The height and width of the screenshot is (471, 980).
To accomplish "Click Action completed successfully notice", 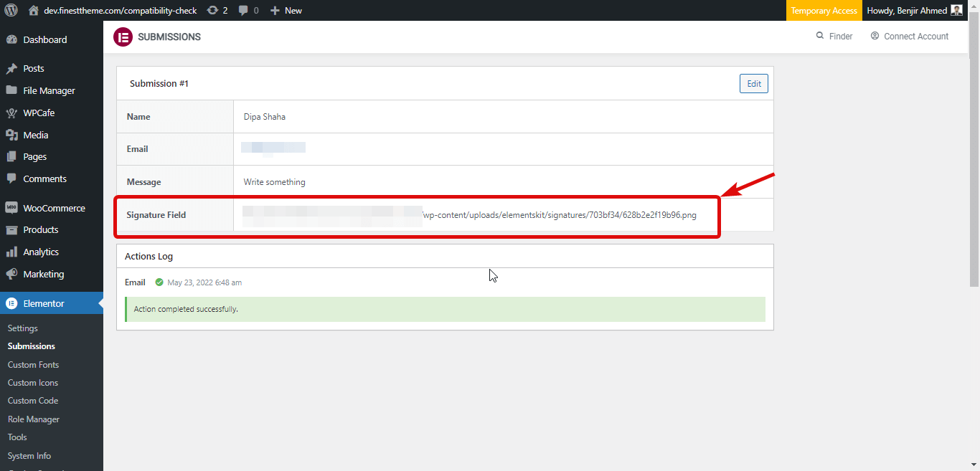I will (445, 310).
